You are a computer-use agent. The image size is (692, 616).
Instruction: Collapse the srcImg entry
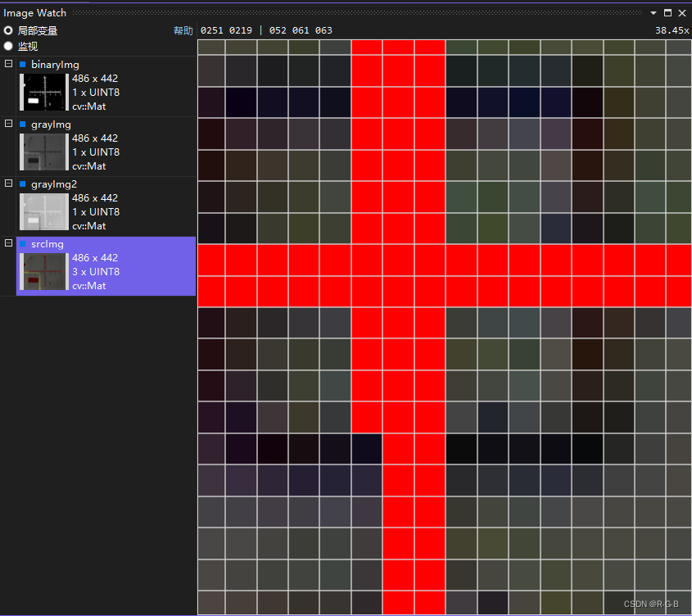tap(8, 242)
